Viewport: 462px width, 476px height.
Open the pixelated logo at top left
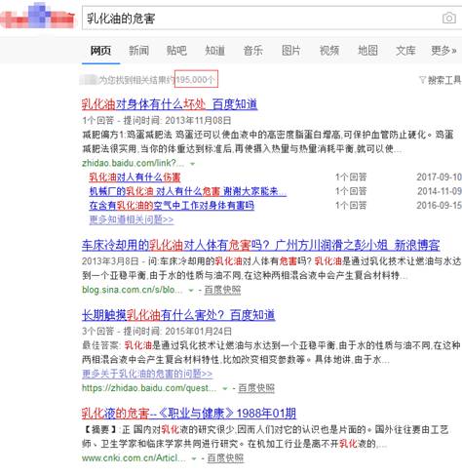38,16
